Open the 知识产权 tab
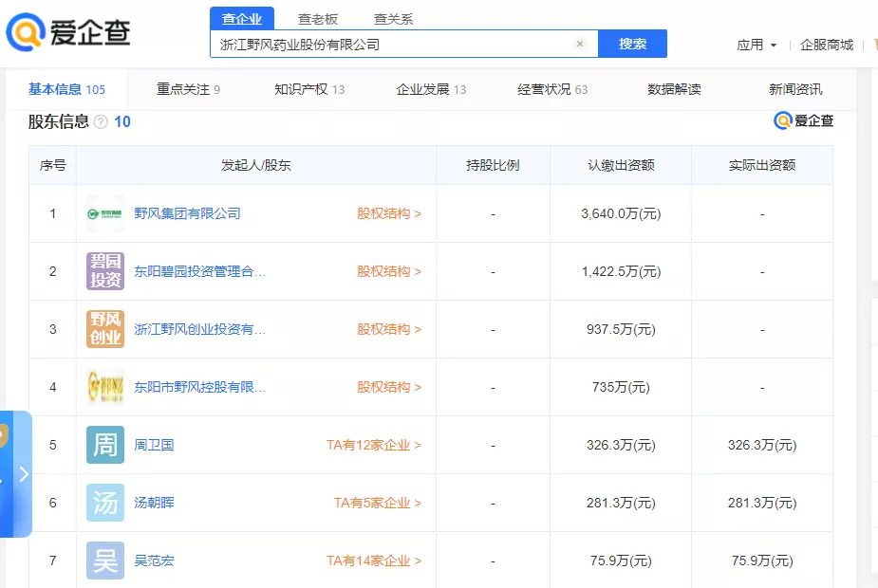Viewport: 878px width, 588px height. [308, 89]
